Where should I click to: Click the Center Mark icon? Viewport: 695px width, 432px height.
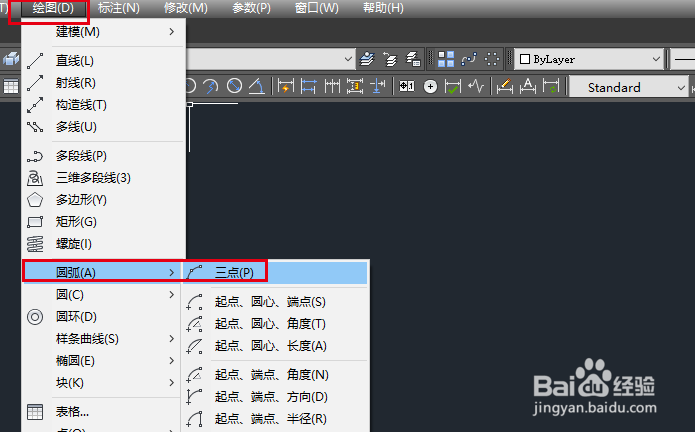coord(430,86)
